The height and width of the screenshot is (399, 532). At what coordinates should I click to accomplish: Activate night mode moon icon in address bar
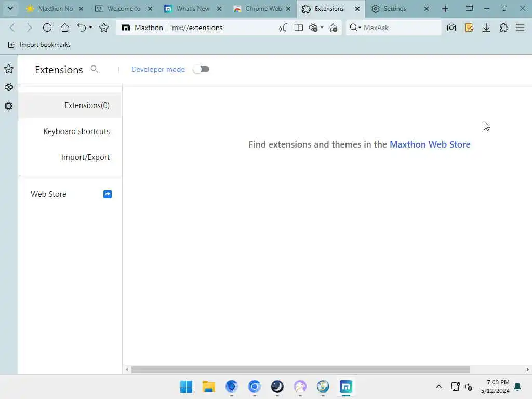point(283,28)
